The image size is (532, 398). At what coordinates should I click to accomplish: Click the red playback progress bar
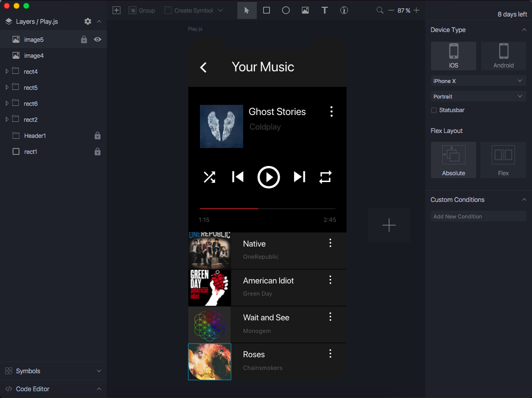229,208
